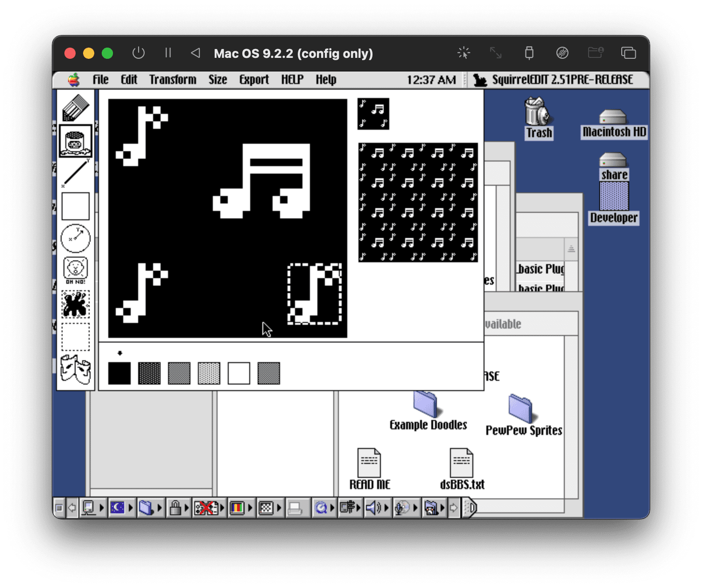
Task: Open the speaker volume Control Strip module
Action: tap(377, 508)
